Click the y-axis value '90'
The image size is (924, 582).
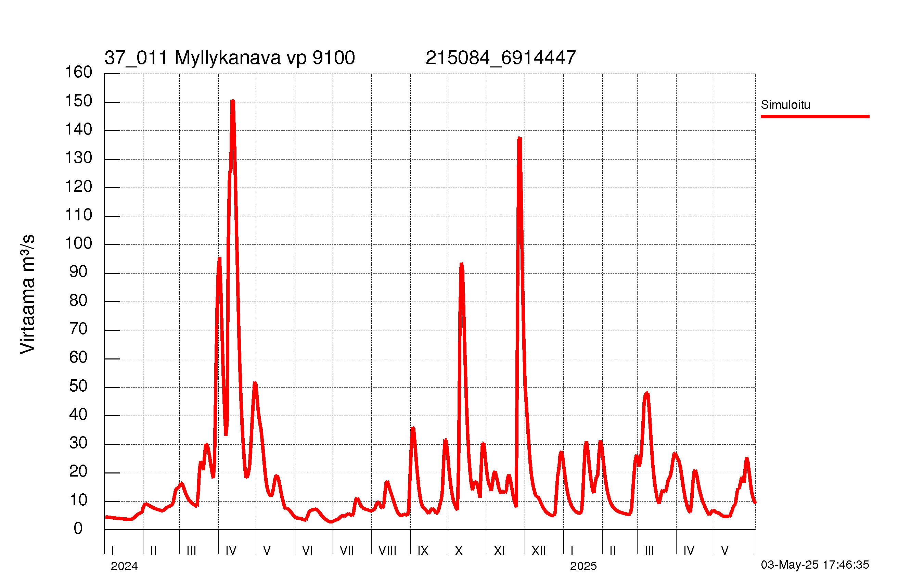(79, 272)
